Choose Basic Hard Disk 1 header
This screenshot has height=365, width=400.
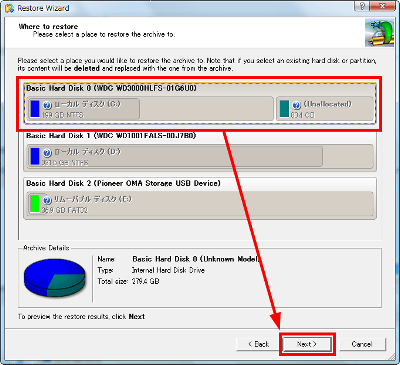tap(111, 136)
